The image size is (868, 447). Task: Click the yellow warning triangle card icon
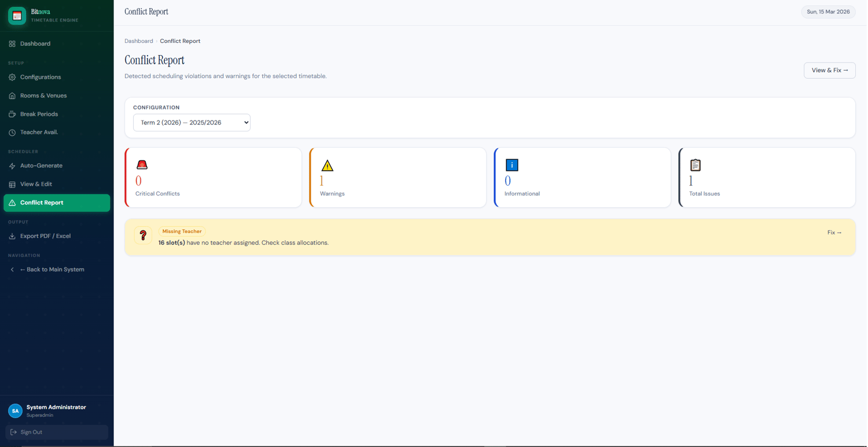point(327,166)
